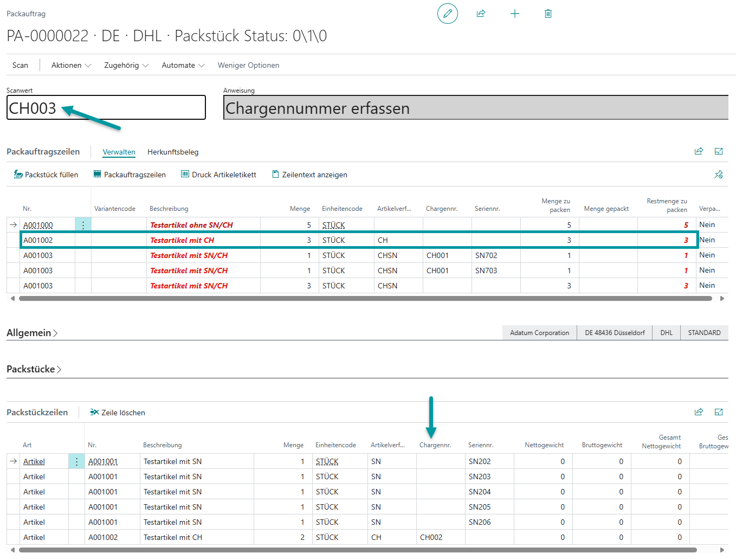
Task: Click the pencil edit icon
Action: (x=447, y=14)
